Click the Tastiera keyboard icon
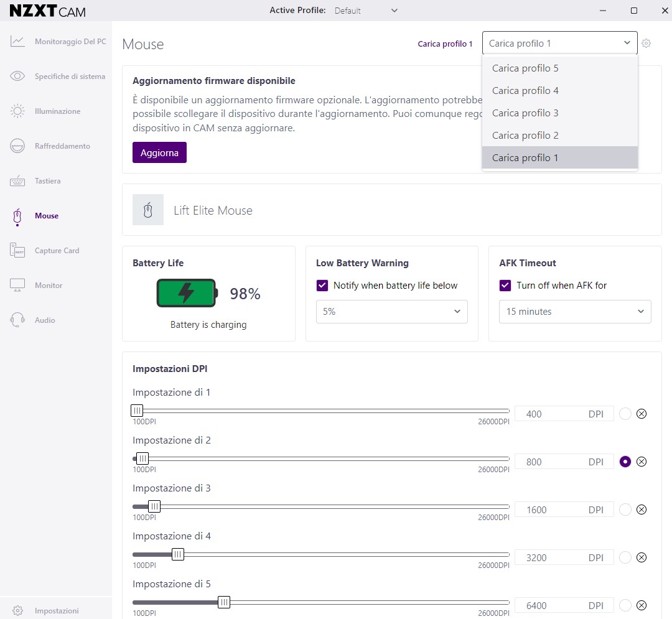 pos(17,181)
